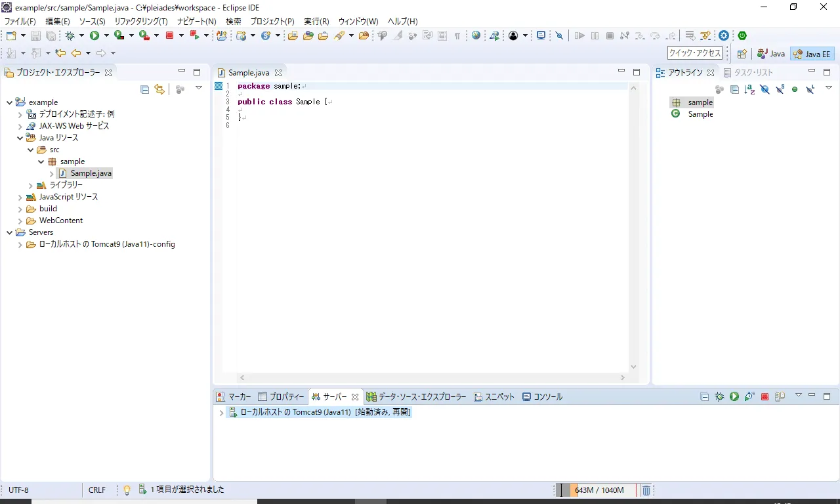840x504 pixels.
Task: Click the Skip All Breakpoints icon
Action: click(x=559, y=35)
